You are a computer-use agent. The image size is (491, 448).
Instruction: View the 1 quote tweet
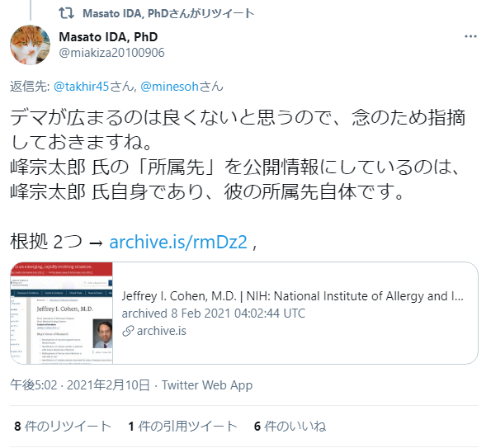tap(182, 426)
